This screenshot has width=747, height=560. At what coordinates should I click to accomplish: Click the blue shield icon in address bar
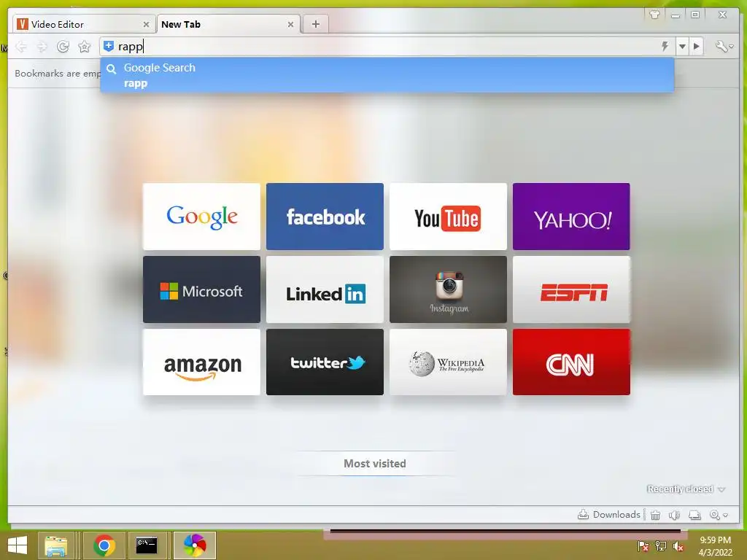[x=109, y=46]
